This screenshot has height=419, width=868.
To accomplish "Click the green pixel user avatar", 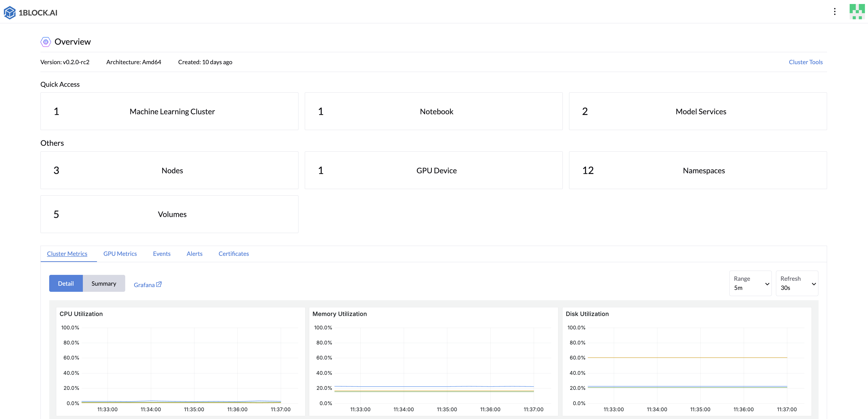I will 857,12.
